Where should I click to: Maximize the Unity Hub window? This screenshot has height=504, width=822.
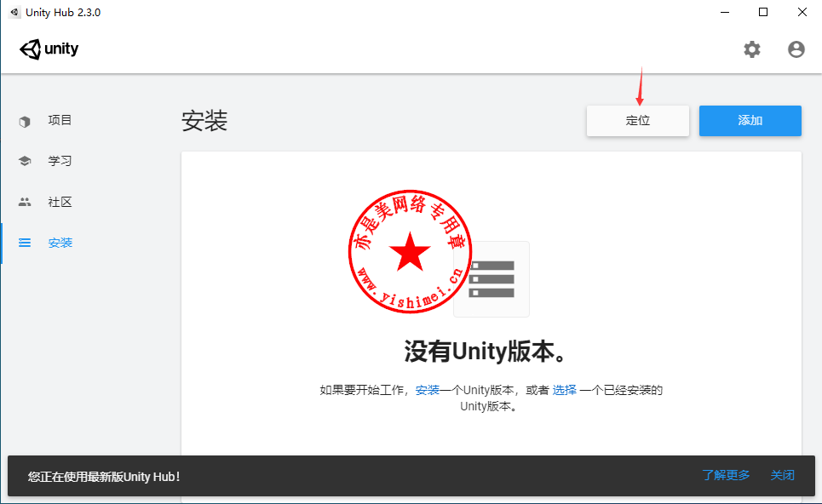[x=763, y=12]
